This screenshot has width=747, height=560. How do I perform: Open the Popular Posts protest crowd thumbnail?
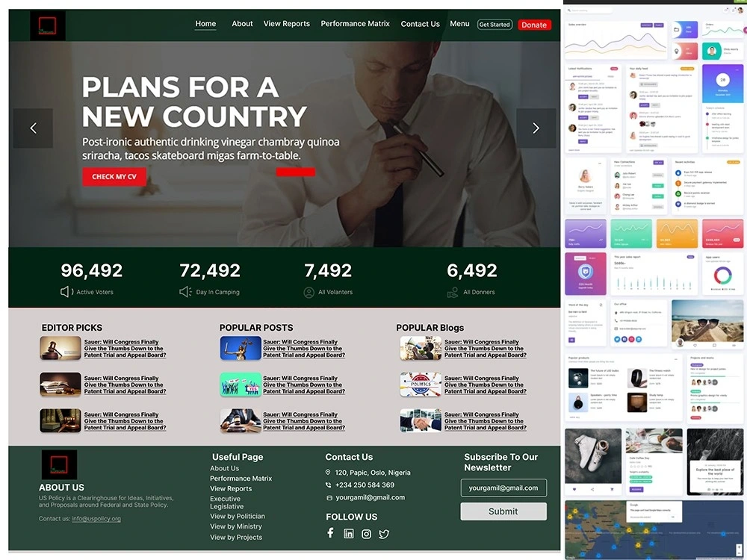coord(241,385)
